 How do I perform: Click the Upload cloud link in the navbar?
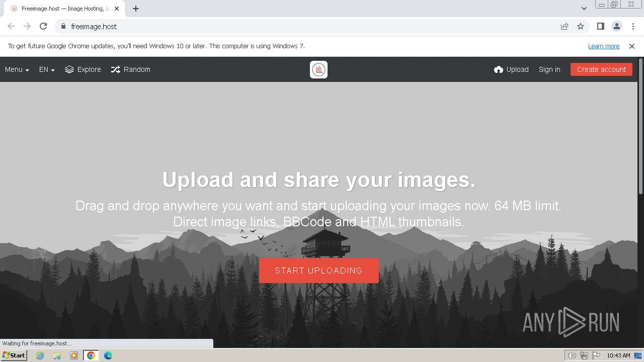click(x=511, y=69)
